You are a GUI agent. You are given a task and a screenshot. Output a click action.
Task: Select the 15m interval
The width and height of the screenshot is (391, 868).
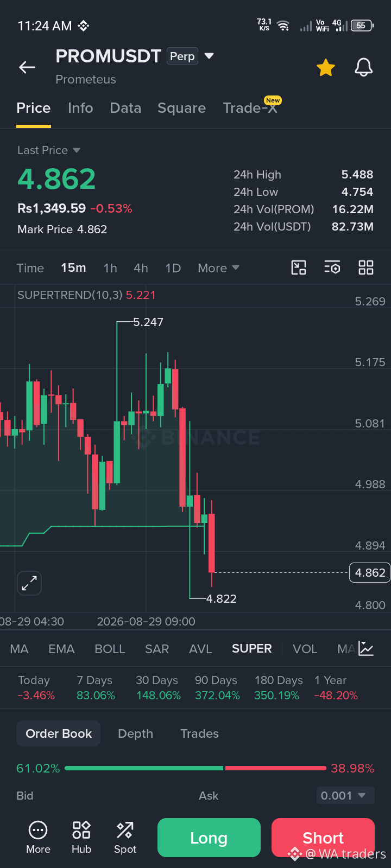coord(73,268)
